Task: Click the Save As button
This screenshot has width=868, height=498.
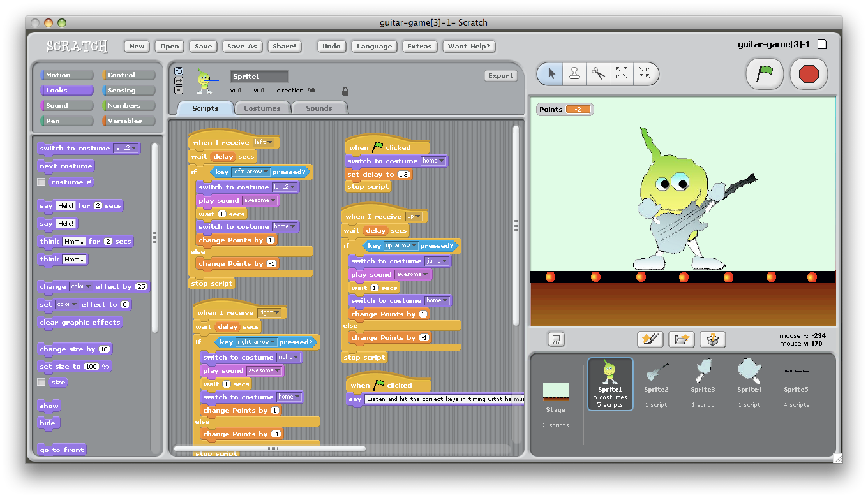Action: point(243,46)
